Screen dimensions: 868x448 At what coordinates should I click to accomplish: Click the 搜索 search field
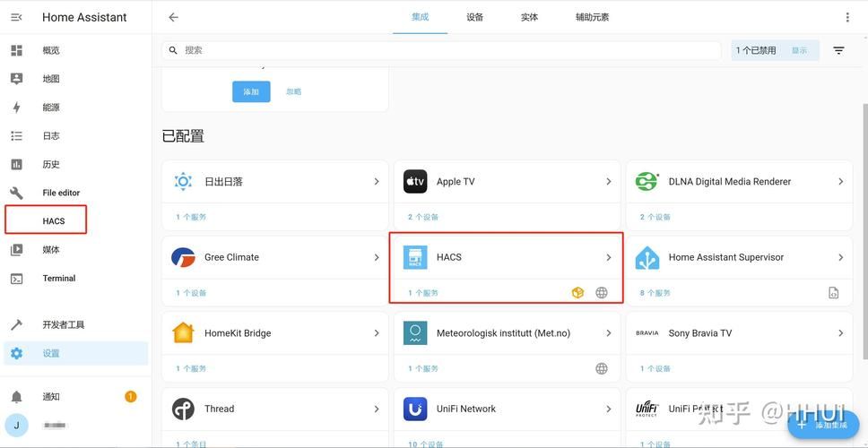[x=441, y=50]
